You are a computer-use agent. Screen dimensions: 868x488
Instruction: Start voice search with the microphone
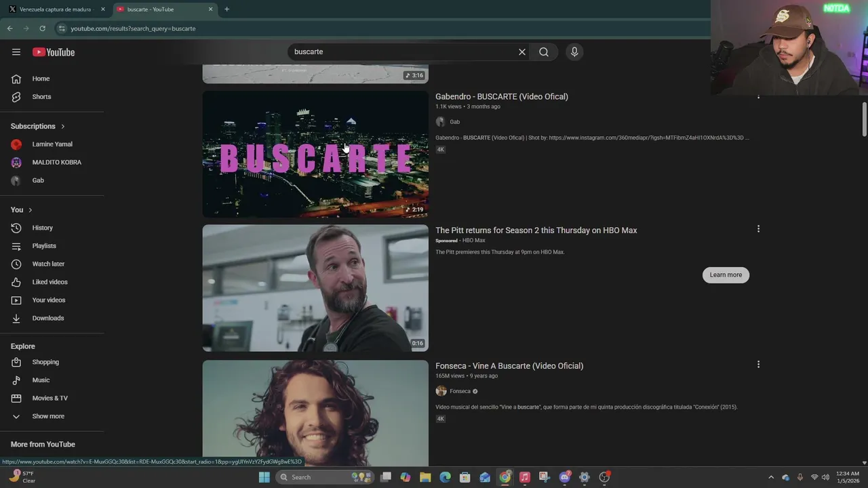coord(574,52)
